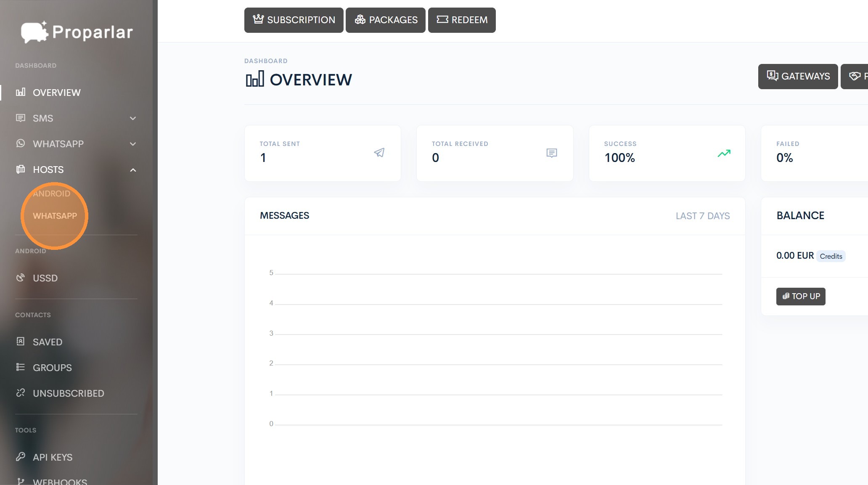Click the Saved contacts icon

[21, 342]
